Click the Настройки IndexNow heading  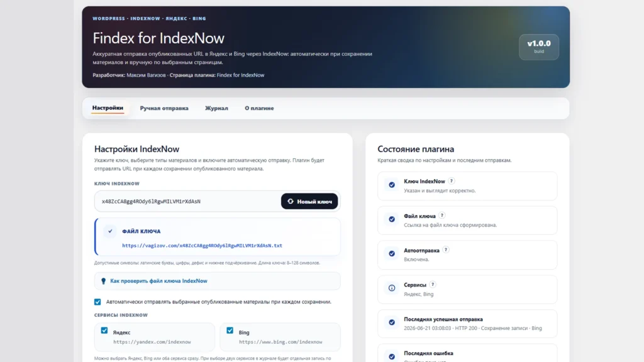point(136,149)
